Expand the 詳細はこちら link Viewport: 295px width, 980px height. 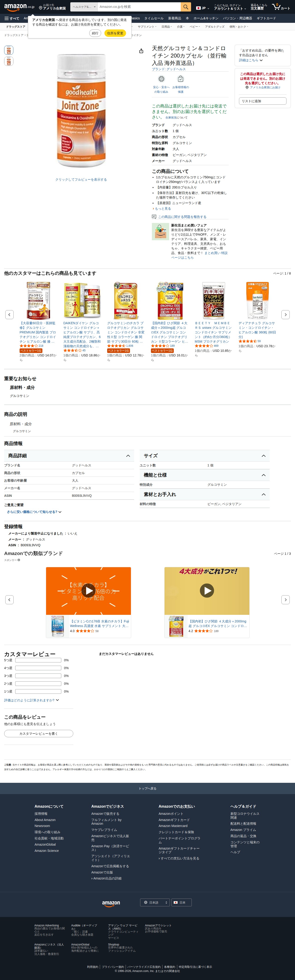[x=251, y=60]
